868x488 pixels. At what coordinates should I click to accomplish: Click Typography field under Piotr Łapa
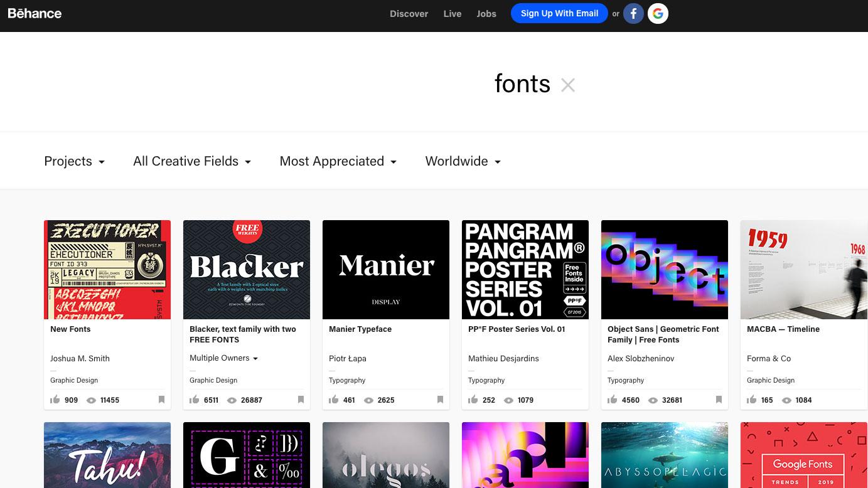347,380
